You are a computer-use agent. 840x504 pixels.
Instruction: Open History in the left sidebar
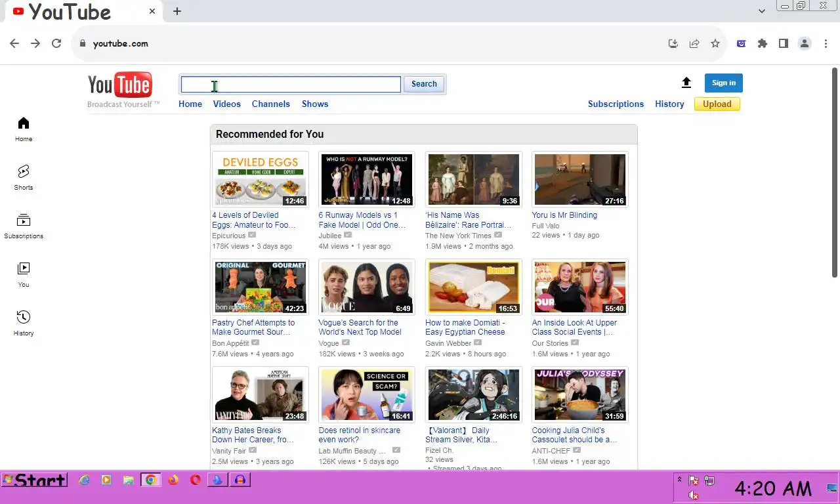[24, 324]
